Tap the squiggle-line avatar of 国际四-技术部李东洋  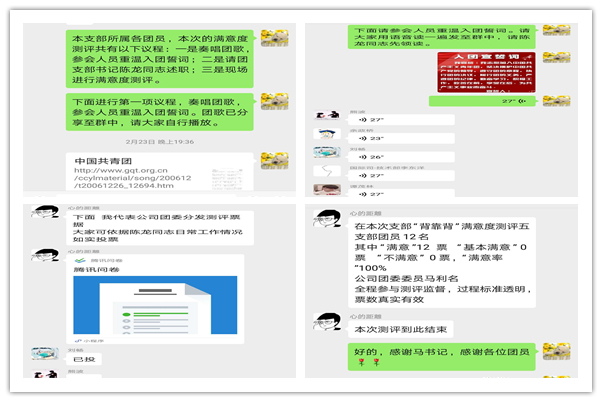point(327,171)
